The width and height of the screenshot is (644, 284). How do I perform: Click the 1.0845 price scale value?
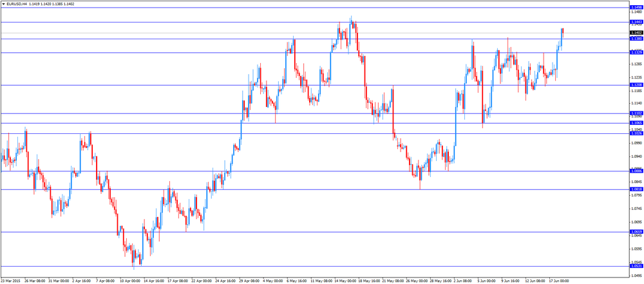pyautogui.click(x=636, y=182)
